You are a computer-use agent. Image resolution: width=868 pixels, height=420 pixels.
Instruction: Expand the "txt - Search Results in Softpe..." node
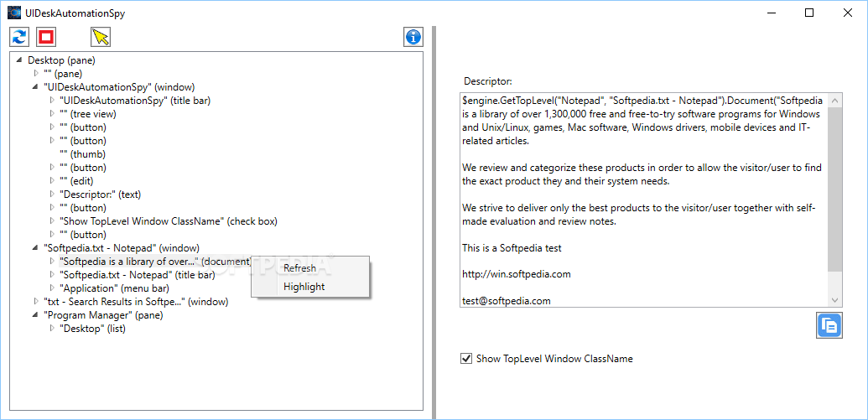point(36,302)
